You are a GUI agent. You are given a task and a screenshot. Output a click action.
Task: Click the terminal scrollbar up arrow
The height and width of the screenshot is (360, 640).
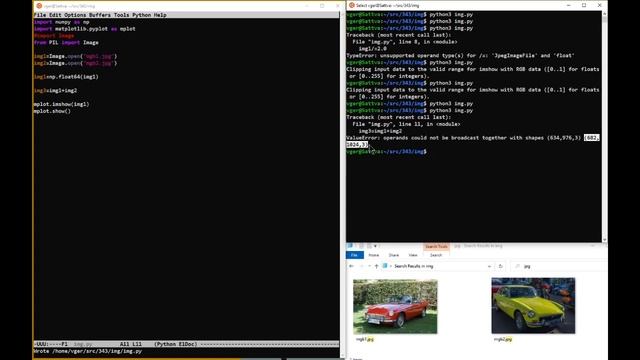tap(604, 14)
